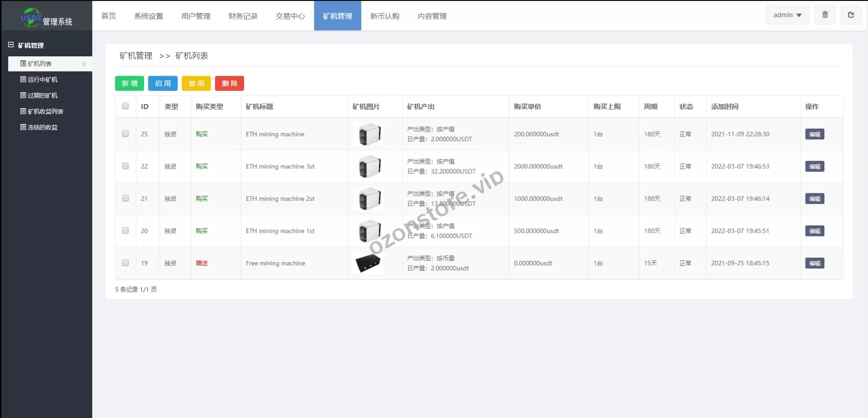
Task: Click the USDZ 管理系统 logo
Action: pyautogui.click(x=46, y=16)
